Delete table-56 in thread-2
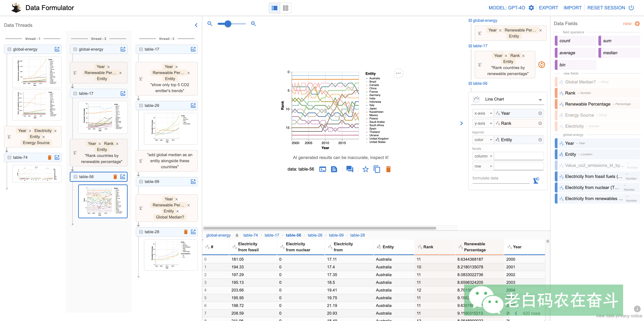This screenshot has width=644, height=321. pos(115,177)
